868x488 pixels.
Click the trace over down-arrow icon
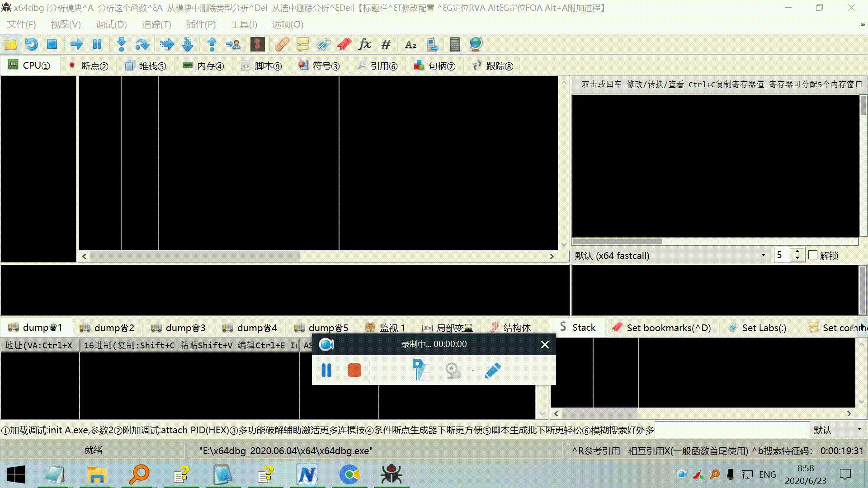(188, 44)
